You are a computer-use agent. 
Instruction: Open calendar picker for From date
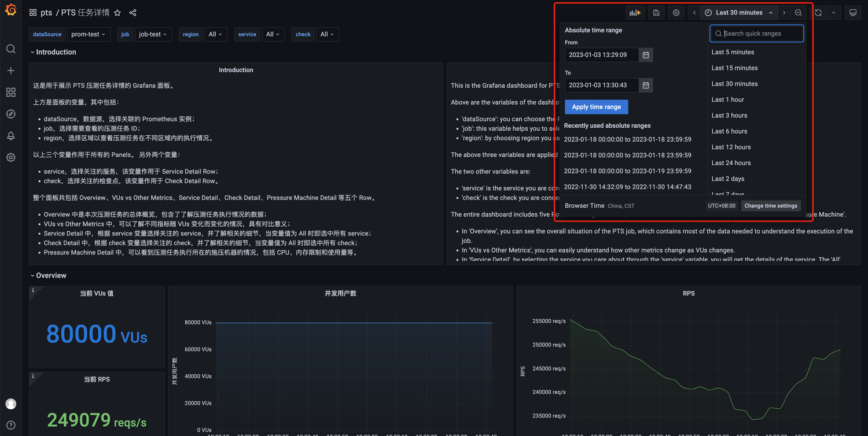pyautogui.click(x=646, y=55)
